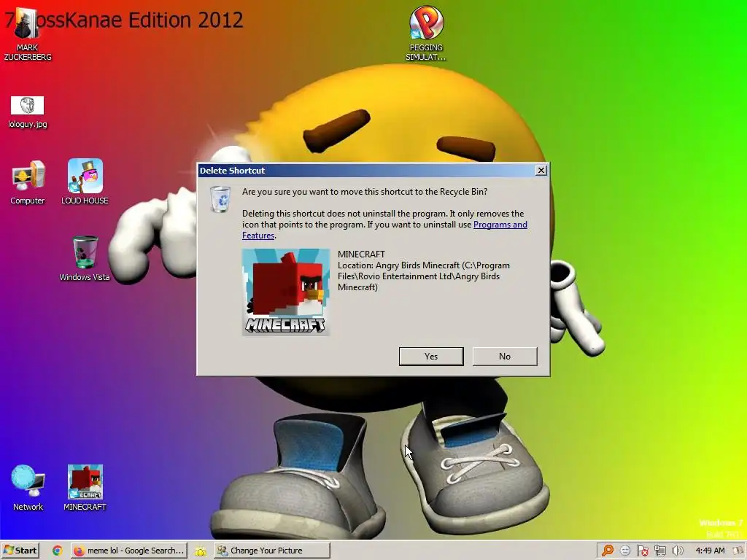Click the 4:49 AM taskbar clock
This screenshot has height=560, width=747.
tap(710, 551)
